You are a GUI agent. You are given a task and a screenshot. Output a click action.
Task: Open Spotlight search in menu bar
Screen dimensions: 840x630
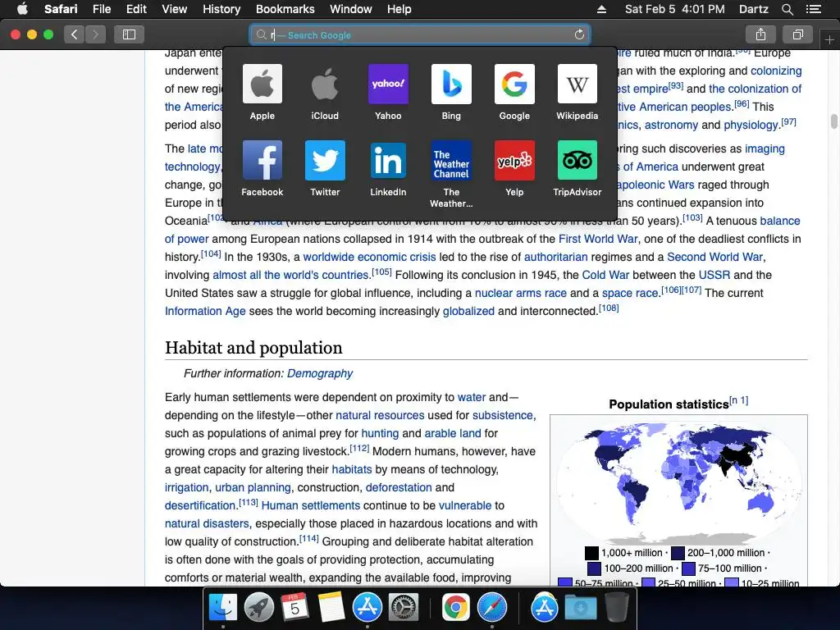(x=787, y=9)
